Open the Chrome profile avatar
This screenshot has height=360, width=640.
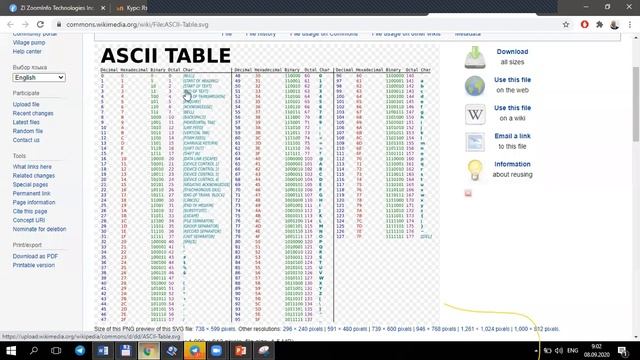point(614,24)
